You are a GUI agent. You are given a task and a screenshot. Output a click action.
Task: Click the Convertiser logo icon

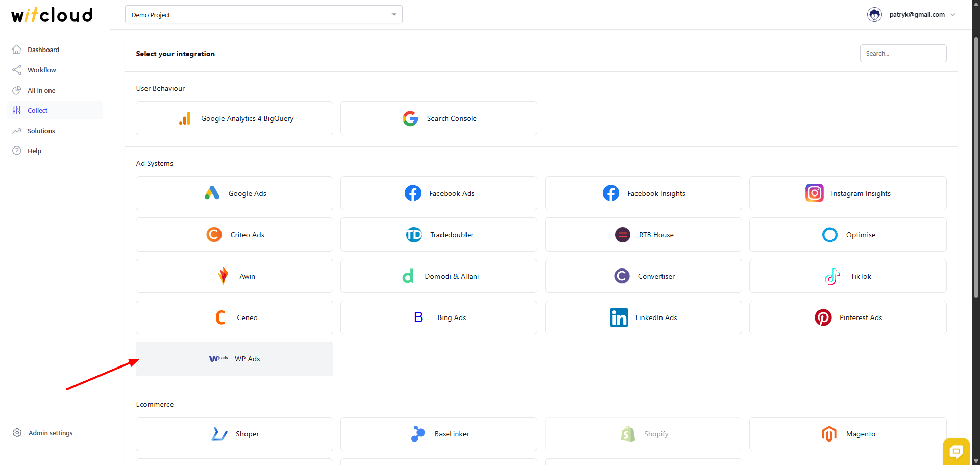(622, 276)
